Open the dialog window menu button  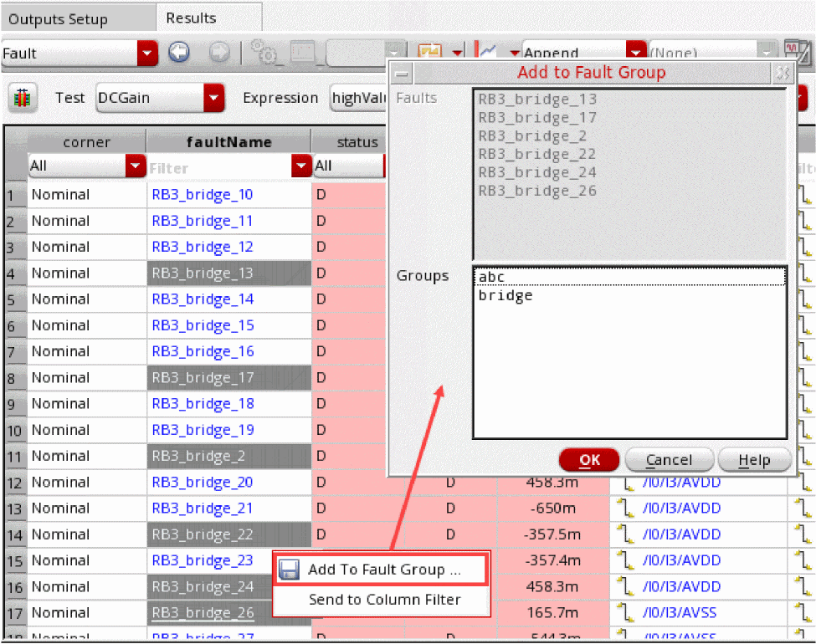pyautogui.click(x=401, y=74)
